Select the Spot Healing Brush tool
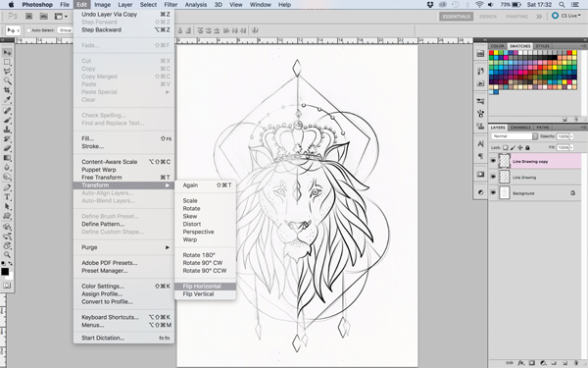This screenshot has width=588, height=368. pyautogui.click(x=7, y=111)
